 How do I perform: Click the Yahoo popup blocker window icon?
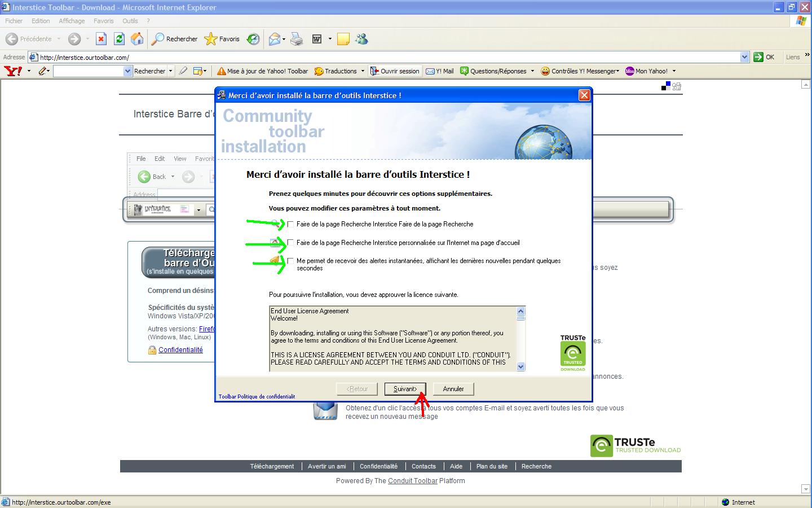click(197, 71)
